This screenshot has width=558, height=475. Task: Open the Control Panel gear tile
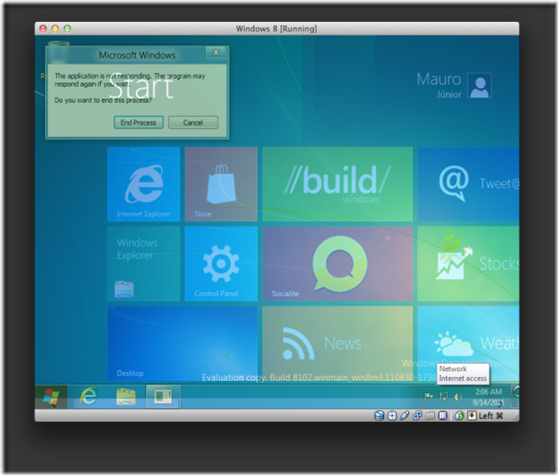click(x=221, y=264)
